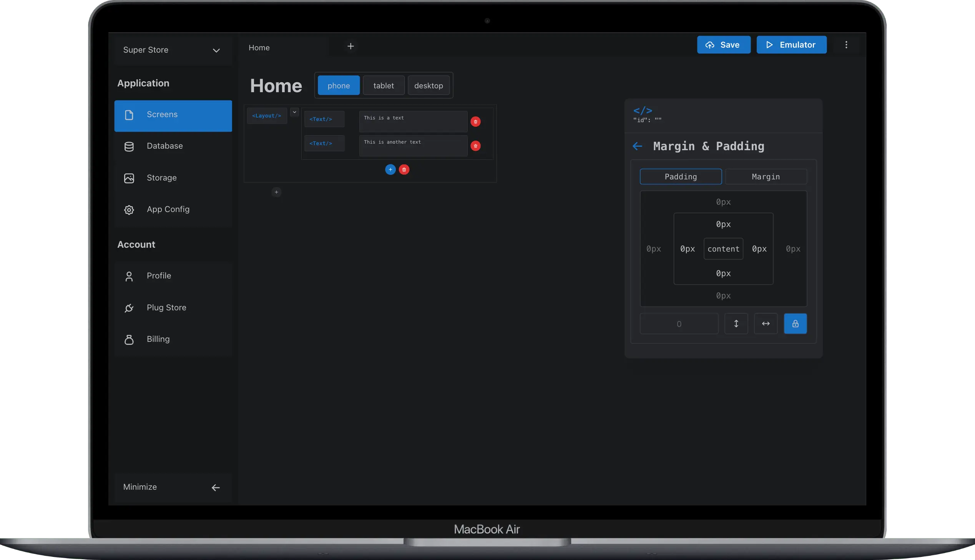The image size is (975, 560).
Task: Open the Layout component dropdown chevron
Action: [294, 112]
